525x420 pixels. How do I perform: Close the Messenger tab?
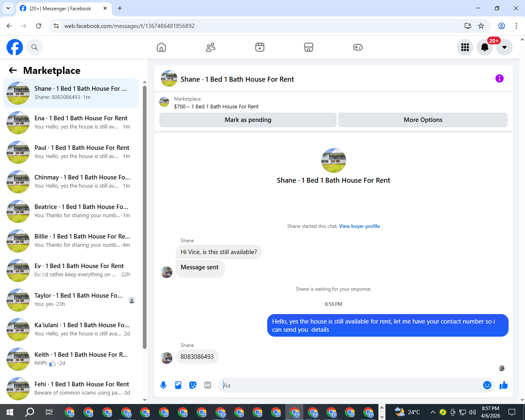[105, 8]
